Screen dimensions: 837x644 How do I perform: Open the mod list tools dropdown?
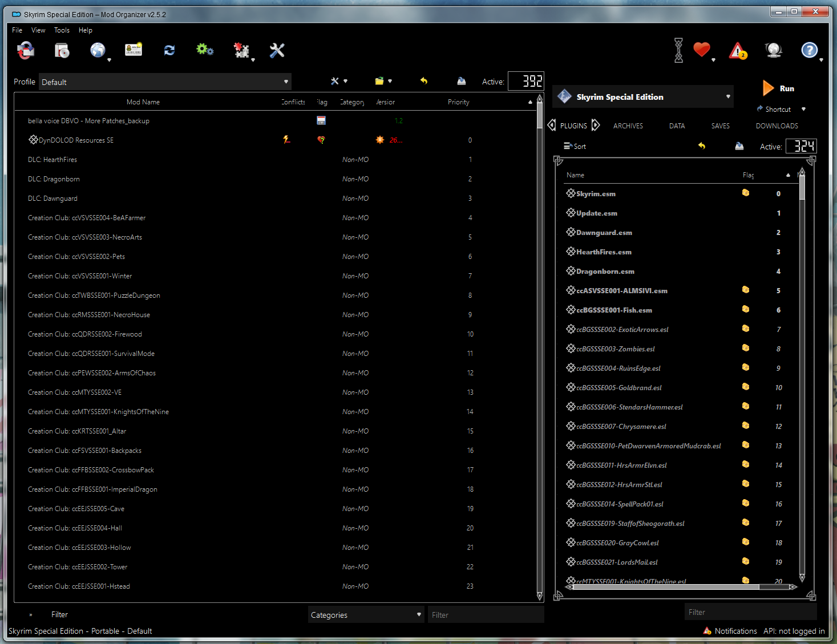(x=339, y=81)
